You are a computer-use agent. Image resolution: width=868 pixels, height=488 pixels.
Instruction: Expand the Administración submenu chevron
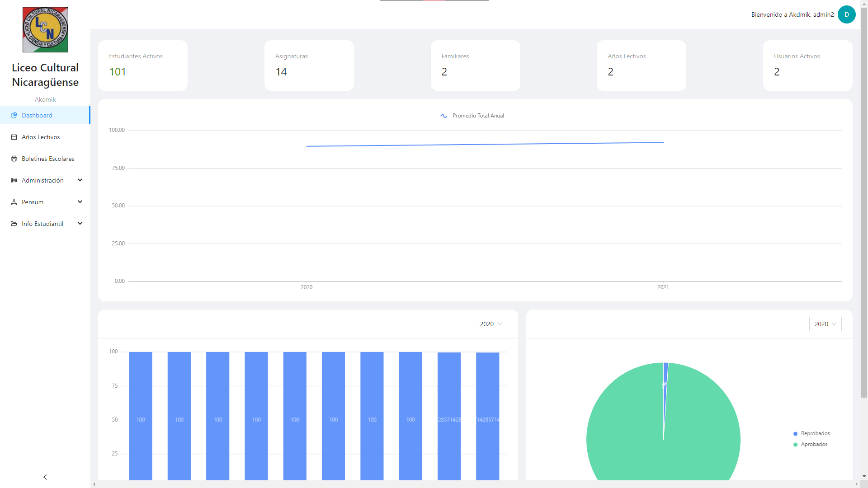coord(80,180)
